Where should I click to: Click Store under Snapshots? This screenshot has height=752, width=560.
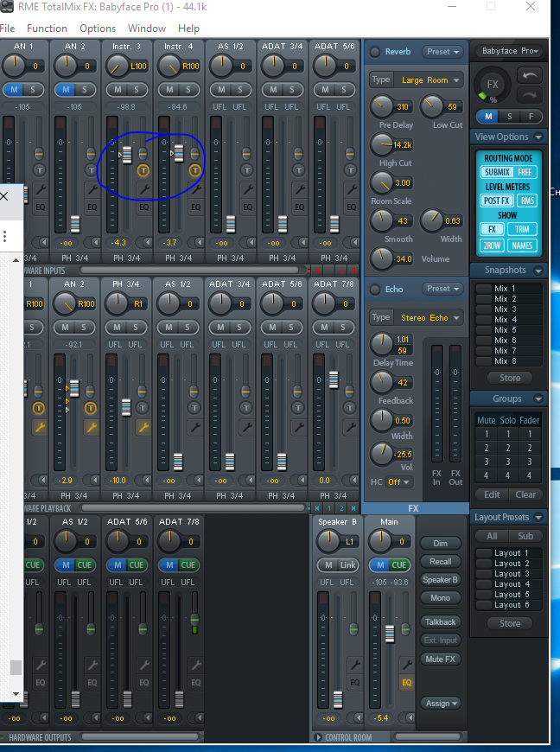click(x=510, y=378)
